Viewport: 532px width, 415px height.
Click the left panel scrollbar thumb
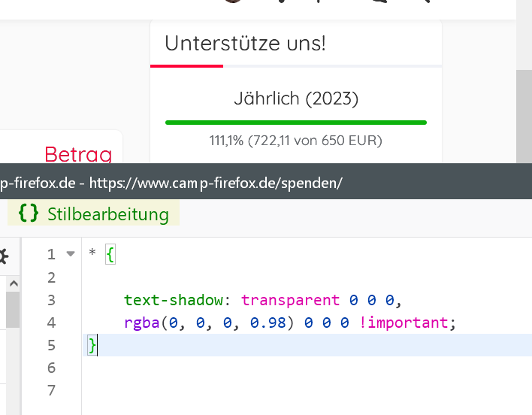[x=13, y=310]
